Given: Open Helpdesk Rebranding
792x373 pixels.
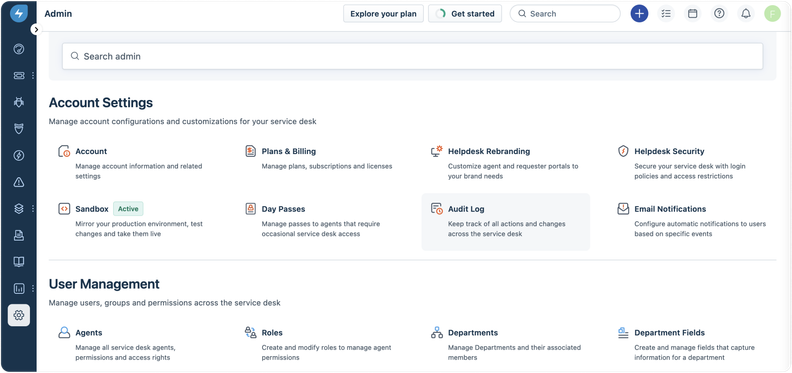Looking at the screenshot, I should coord(489,151).
